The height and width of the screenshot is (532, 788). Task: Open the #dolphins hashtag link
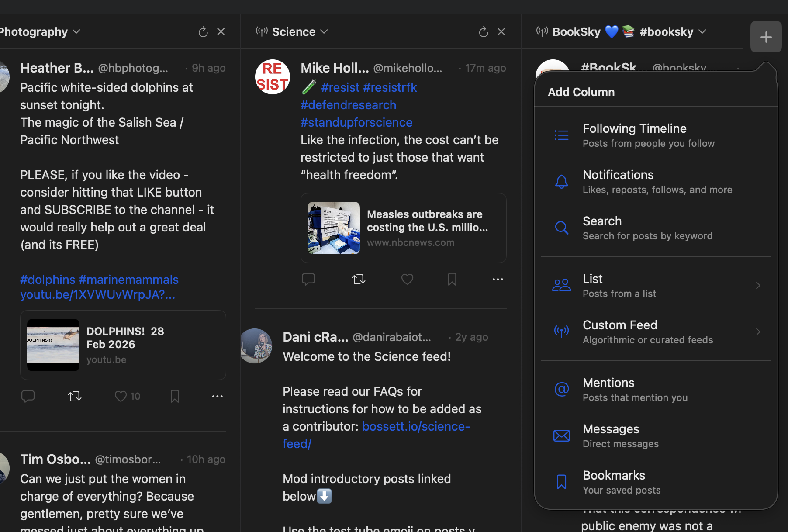(47, 279)
